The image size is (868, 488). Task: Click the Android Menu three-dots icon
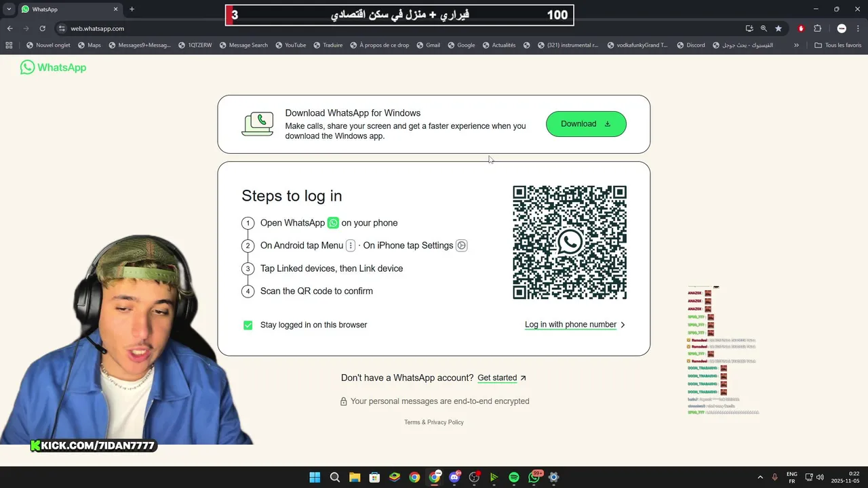(x=351, y=245)
